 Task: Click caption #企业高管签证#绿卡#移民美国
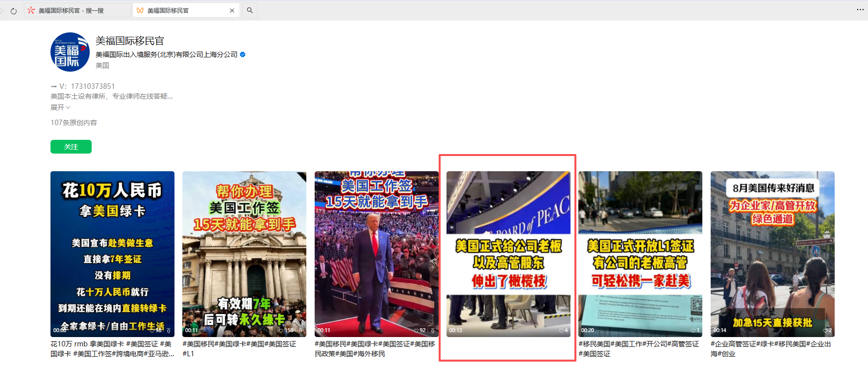point(771,349)
